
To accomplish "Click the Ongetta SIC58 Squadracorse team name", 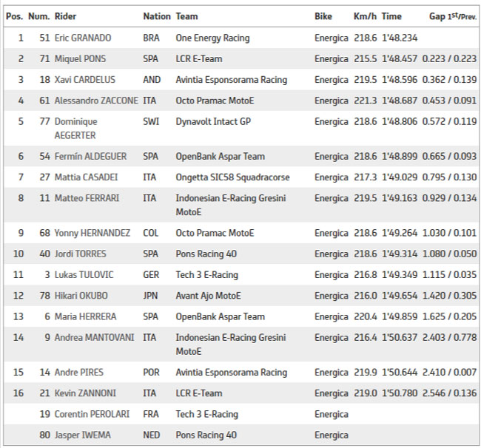I will pos(232,177).
